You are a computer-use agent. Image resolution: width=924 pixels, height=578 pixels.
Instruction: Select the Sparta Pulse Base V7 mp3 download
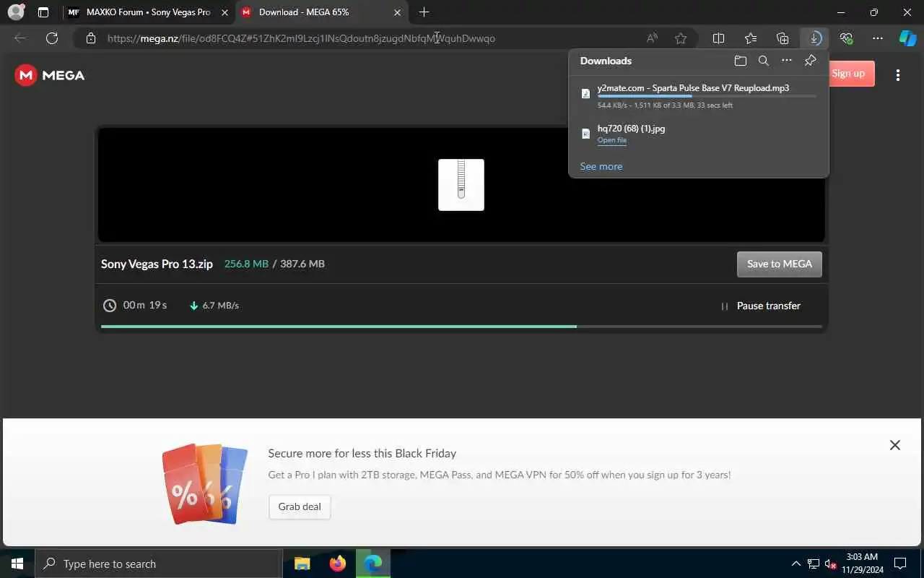[x=699, y=95]
